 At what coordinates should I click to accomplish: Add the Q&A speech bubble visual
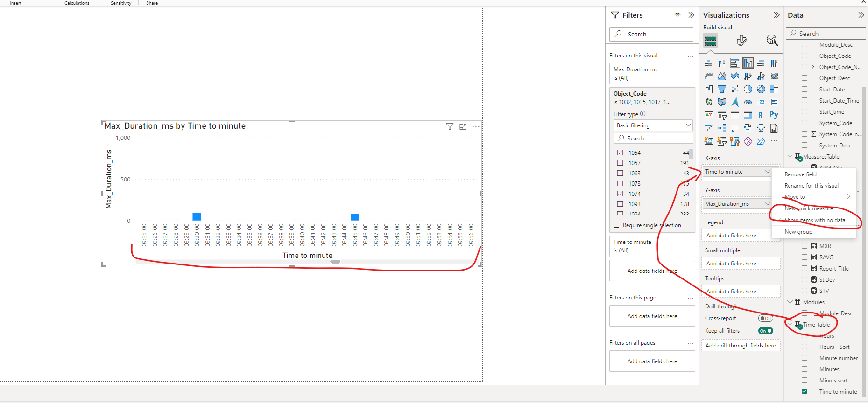click(x=735, y=128)
